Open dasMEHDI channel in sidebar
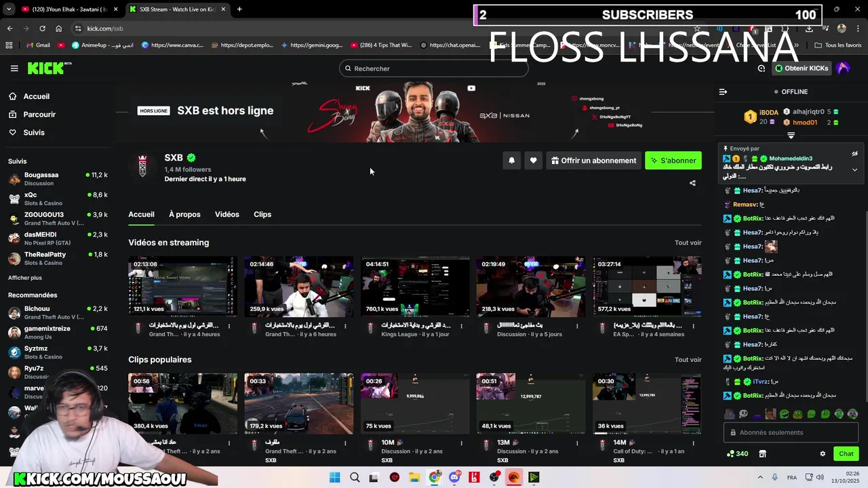The image size is (868, 488). (x=58, y=238)
